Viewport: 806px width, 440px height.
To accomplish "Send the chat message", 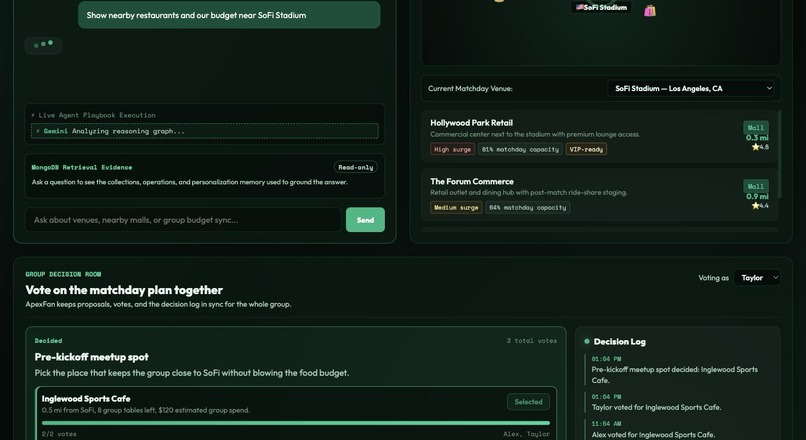I will click(365, 220).
